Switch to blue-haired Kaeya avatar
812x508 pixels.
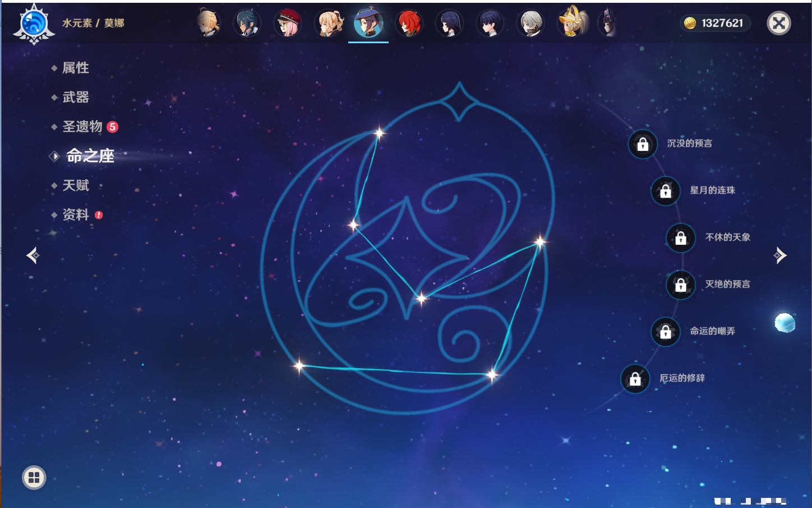[247, 24]
